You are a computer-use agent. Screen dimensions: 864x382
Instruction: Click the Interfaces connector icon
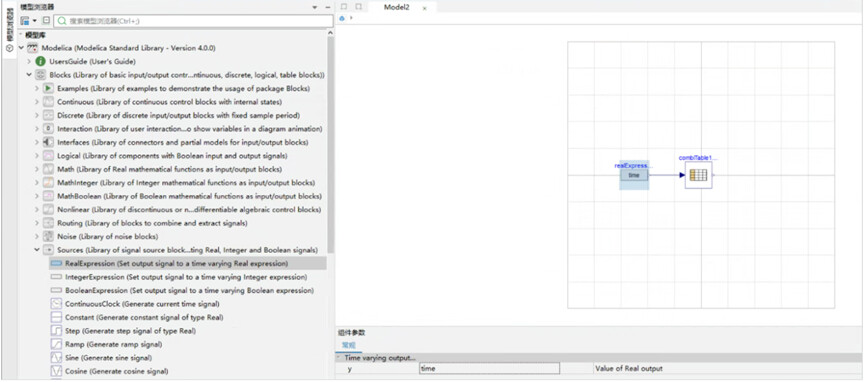click(x=48, y=142)
